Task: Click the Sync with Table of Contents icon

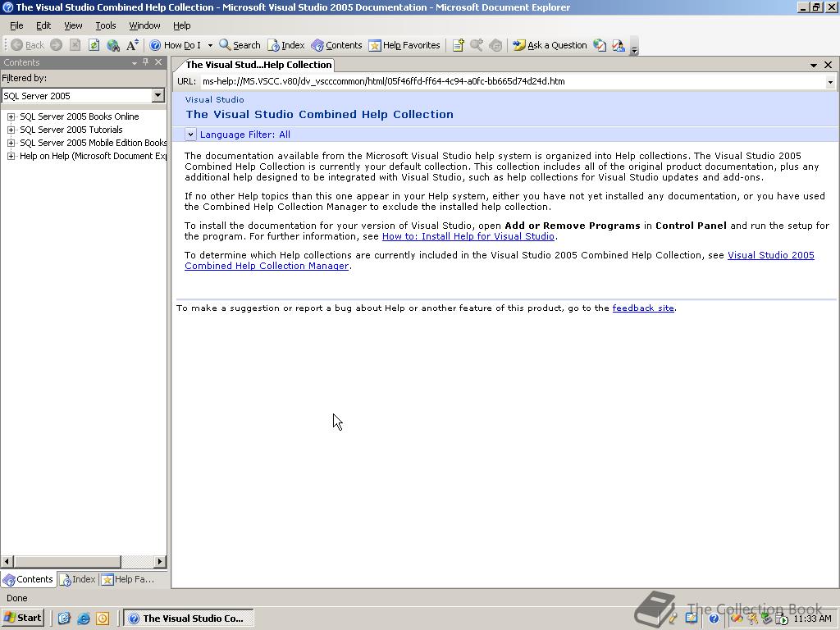Action: [495, 46]
